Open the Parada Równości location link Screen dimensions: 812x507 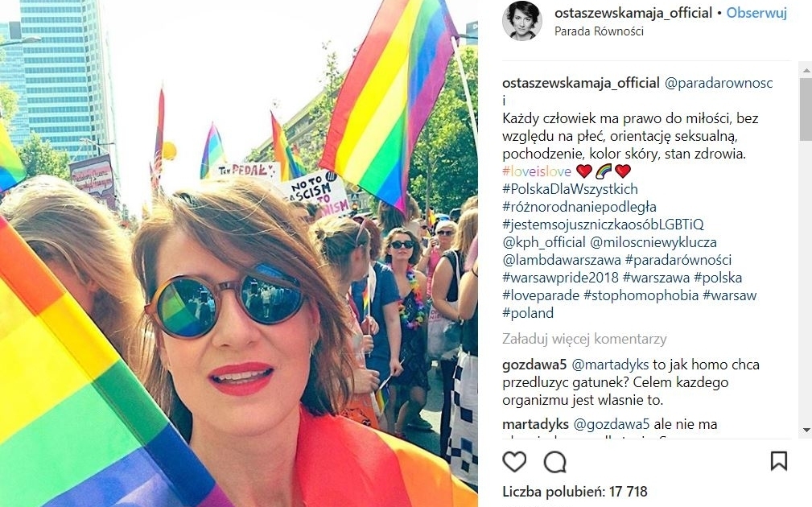click(x=600, y=31)
